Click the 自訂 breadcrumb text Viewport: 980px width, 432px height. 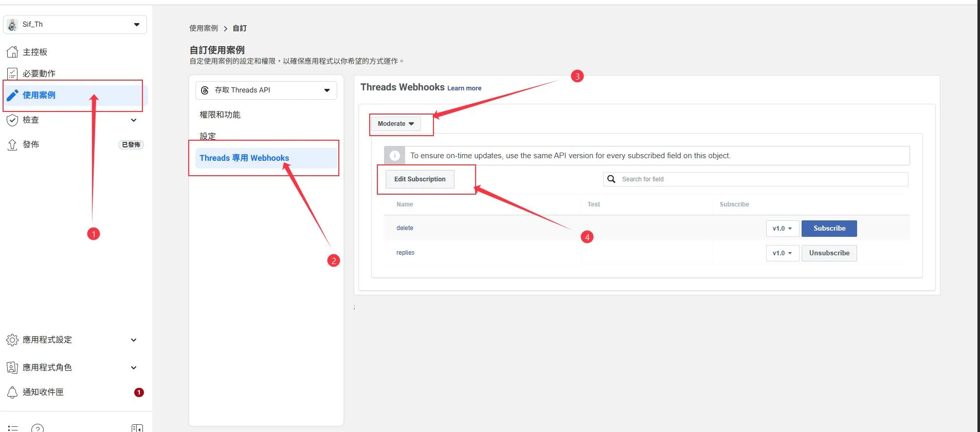point(240,28)
